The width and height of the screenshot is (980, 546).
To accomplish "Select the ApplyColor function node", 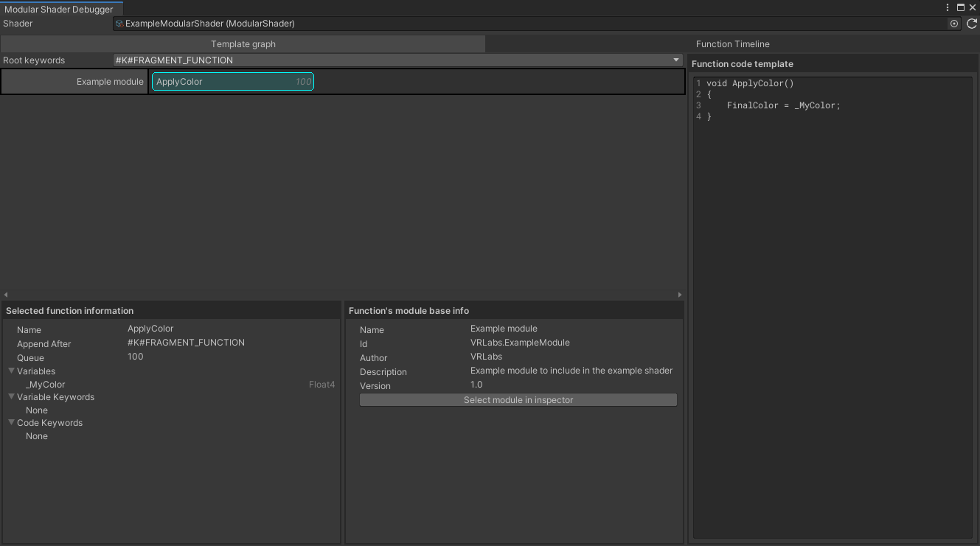I will [233, 82].
